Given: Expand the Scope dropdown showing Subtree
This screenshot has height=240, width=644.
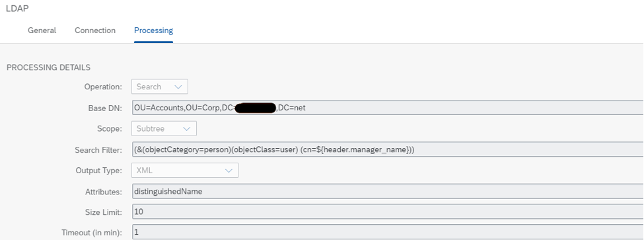Looking at the screenshot, I should 164,129.
